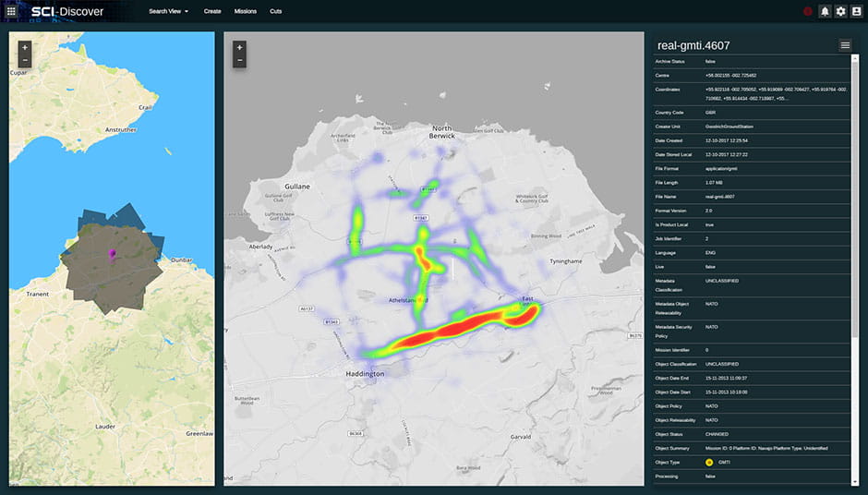
Task: Click the notifications bell icon
Action: [825, 11]
